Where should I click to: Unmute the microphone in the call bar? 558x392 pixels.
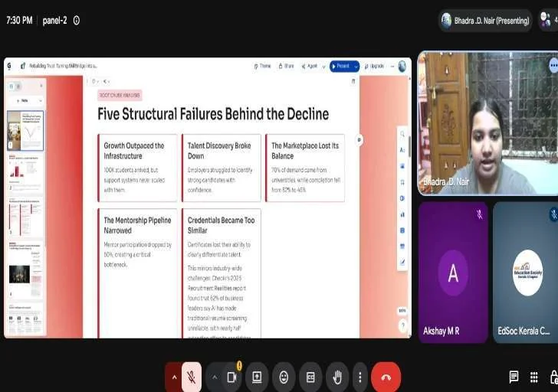pyautogui.click(x=191, y=377)
